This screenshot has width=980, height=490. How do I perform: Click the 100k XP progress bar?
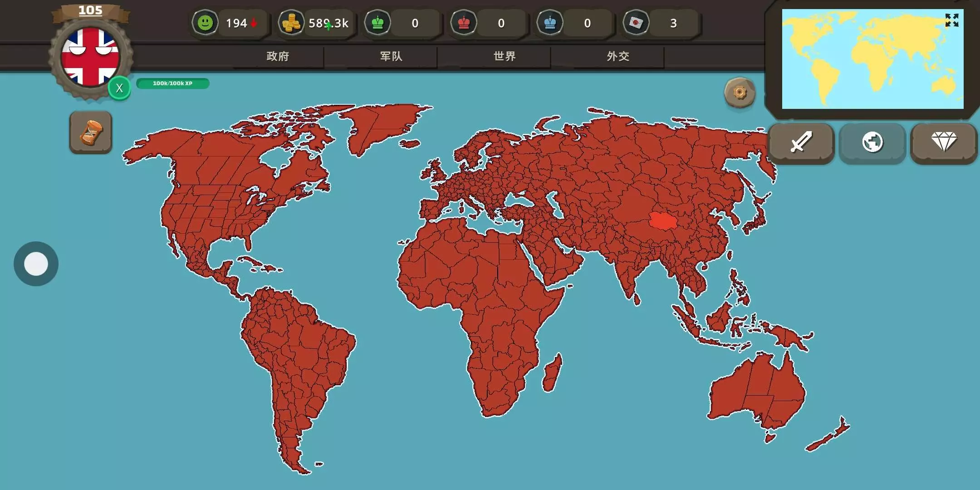[x=172, y=83]
